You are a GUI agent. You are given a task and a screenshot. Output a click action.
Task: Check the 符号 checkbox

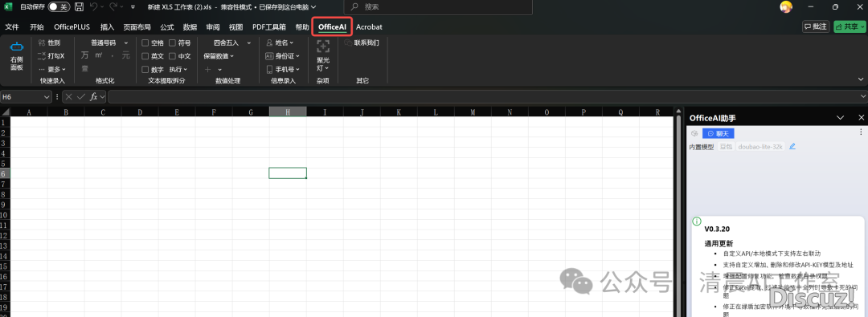[172, 43]
